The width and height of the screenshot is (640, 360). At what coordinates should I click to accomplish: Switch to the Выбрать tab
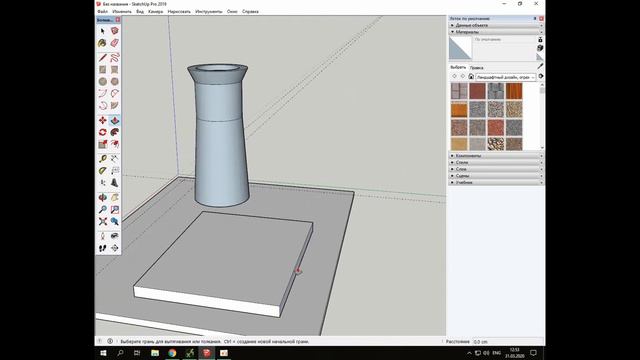click(458, 67)
